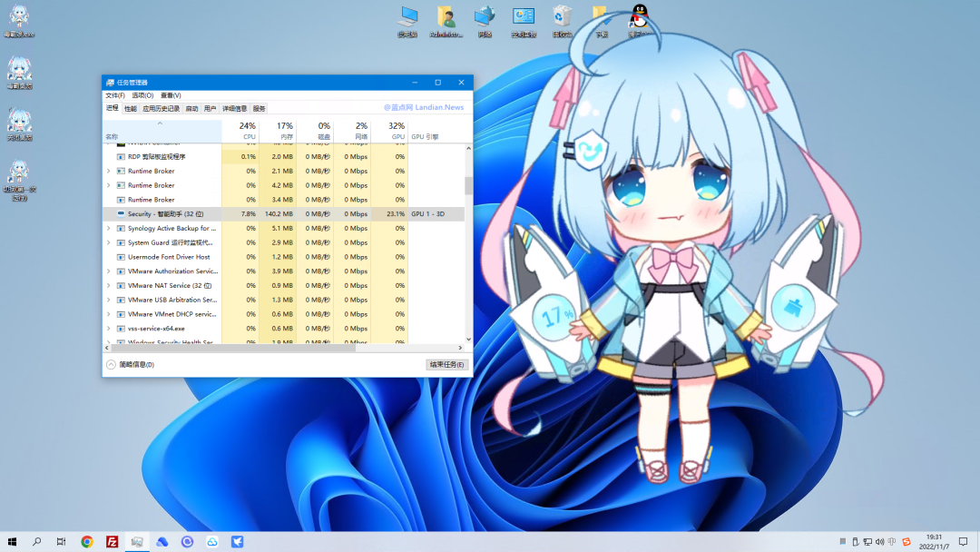The width and height of the screenshot is (980, 552).
Task: Switch to the 用户 tab
Action: pos(210,109)
